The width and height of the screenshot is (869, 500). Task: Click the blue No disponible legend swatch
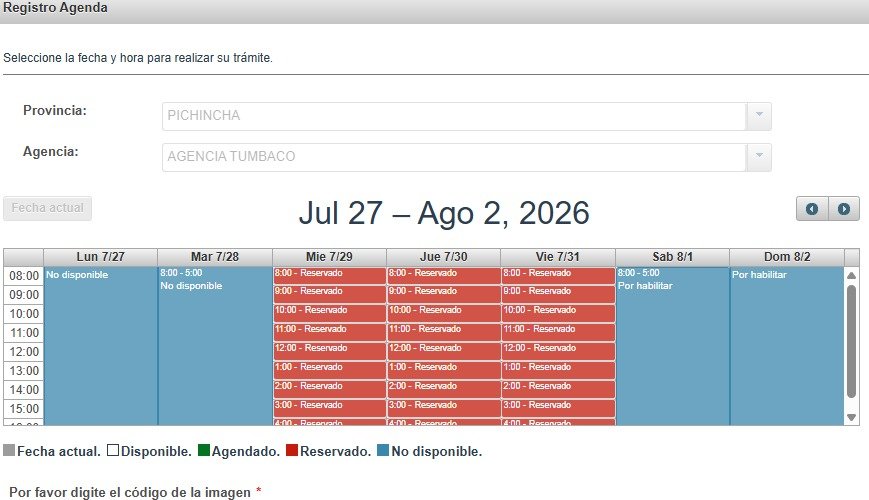point(383,450)
